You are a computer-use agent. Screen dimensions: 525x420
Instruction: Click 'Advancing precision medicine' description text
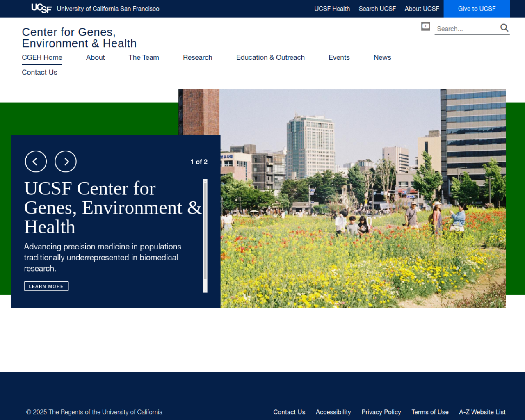[103, 258]
